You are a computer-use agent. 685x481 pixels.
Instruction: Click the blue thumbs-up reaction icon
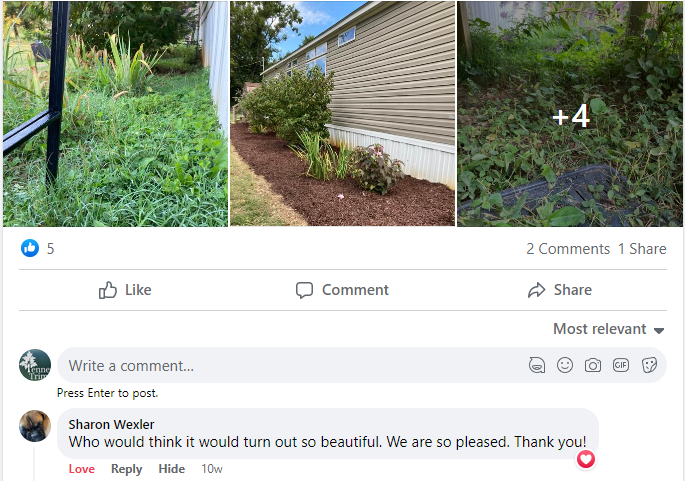(30, 249)
